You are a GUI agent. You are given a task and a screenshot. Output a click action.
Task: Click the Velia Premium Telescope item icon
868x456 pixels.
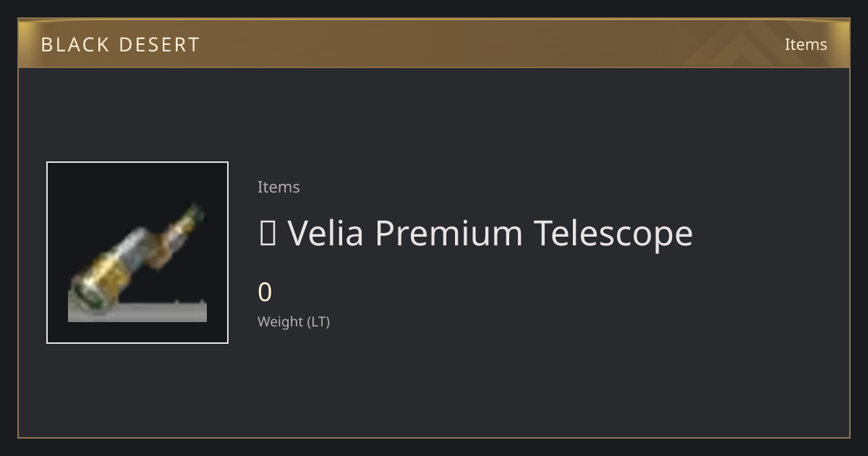(x=137, y=253)
